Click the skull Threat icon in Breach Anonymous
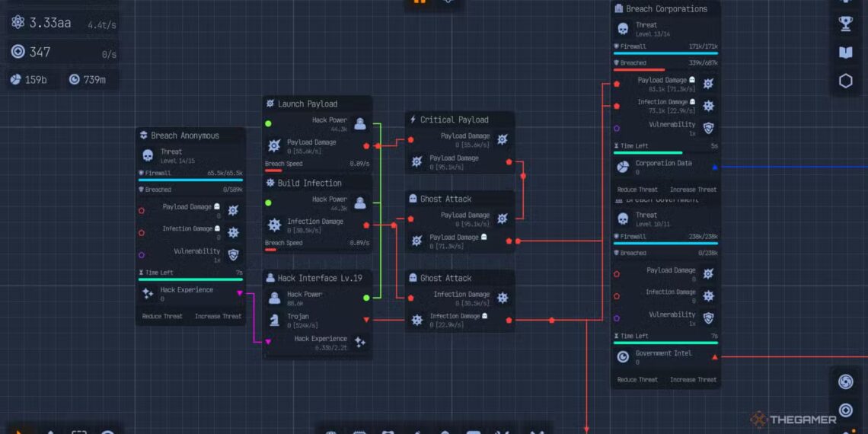Screen dimensions: 868x434 [x=148, y=155]
